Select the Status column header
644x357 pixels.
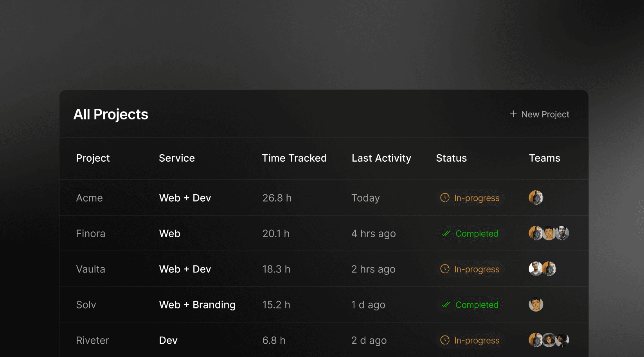(x=451, y=158)
